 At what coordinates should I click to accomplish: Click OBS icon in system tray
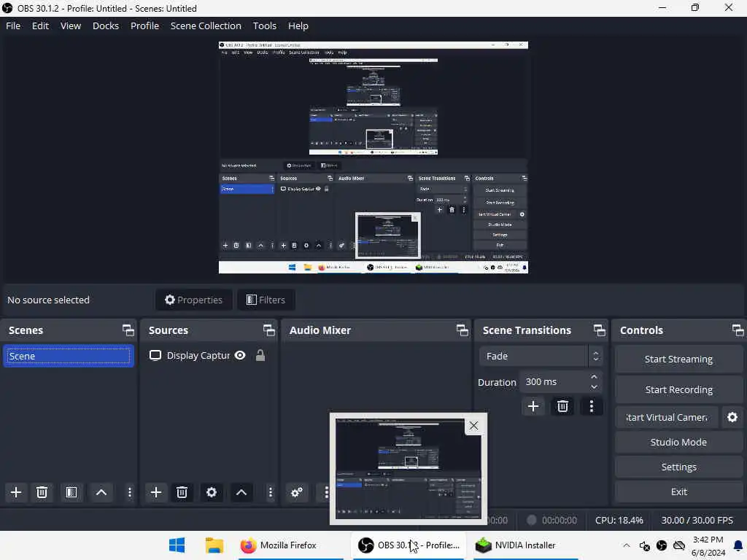click(661, 545)
